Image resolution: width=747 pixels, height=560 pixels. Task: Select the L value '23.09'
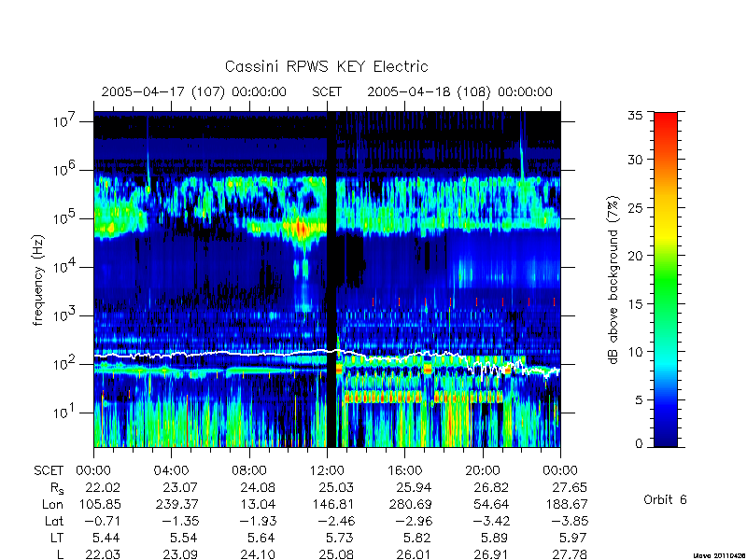(x=179, y=554)
